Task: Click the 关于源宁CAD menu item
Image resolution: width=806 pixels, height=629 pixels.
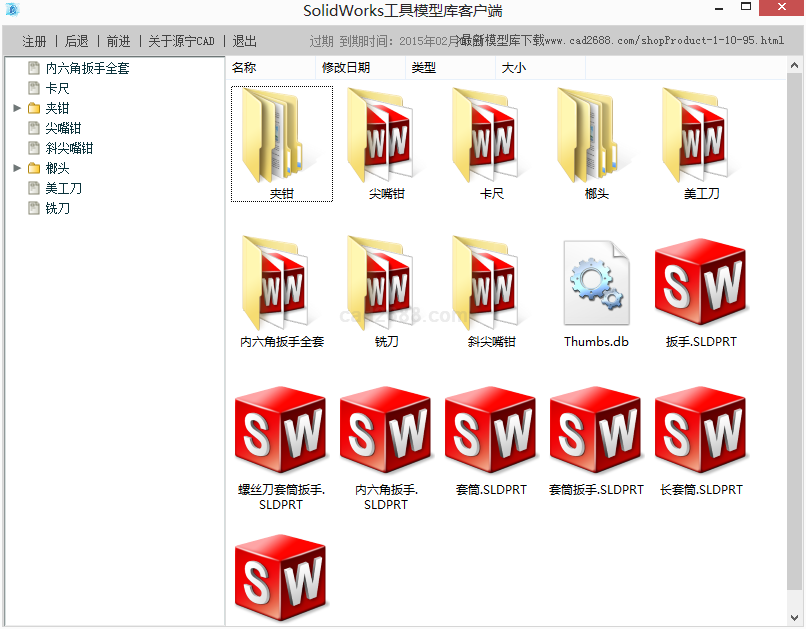Action: coord(181,41)
